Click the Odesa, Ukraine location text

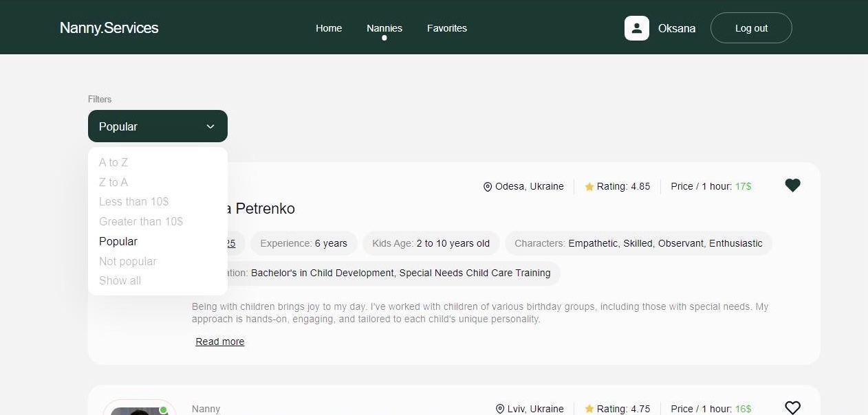coord(530,186)
